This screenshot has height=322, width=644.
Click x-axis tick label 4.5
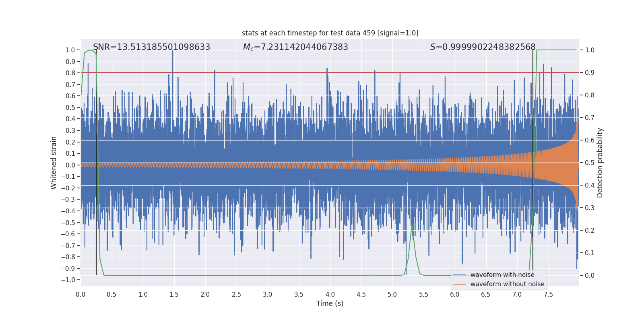tap(361, 294)
